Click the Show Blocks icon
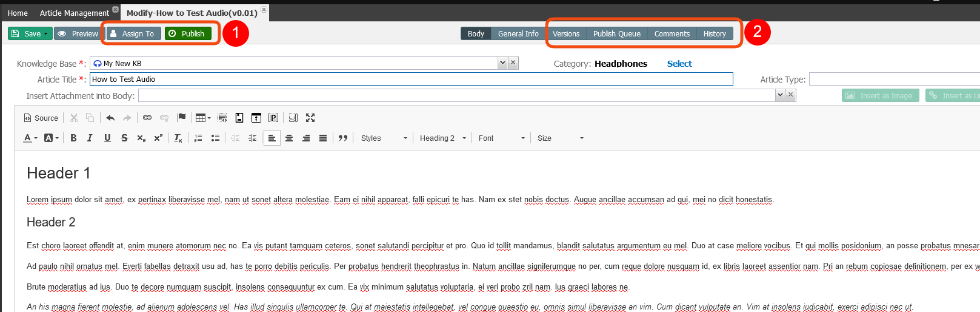Screen dimensions: 980x312 pos(293,118)
